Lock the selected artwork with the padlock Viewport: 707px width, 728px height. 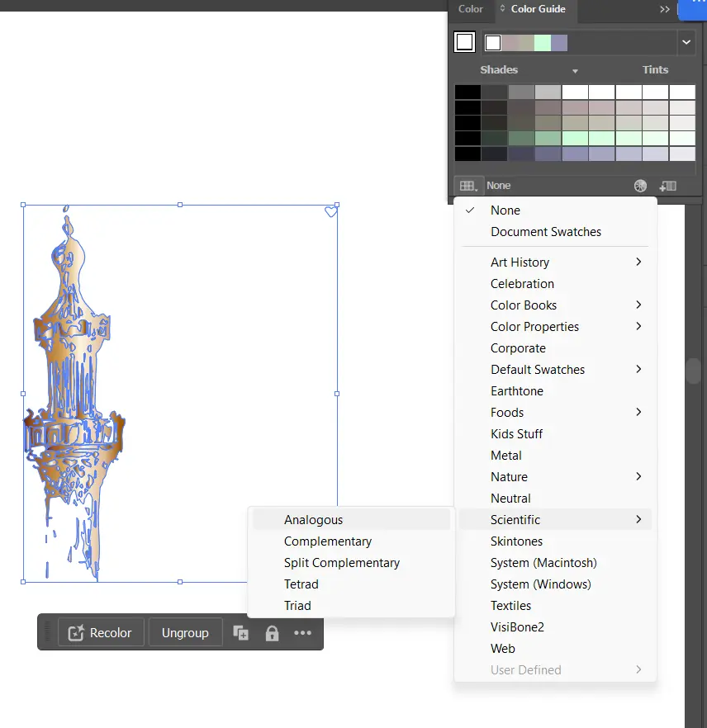tap(272, 632)
